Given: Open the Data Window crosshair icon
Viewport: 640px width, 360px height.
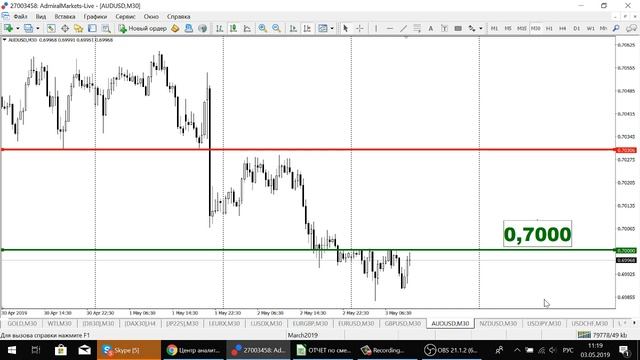Looking at the screenshot, I should (x=65, y=28).
